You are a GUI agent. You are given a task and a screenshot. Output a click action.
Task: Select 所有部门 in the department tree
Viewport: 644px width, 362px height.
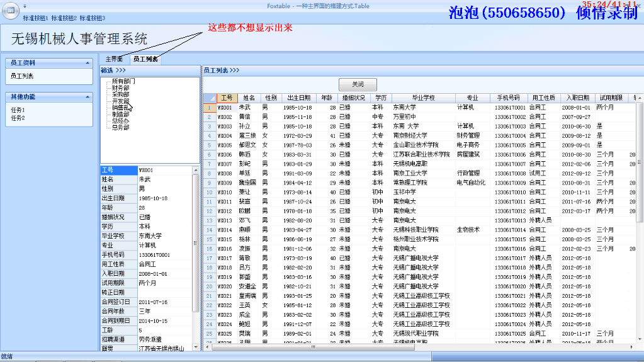pyautogui.click(x=123, y=81)
